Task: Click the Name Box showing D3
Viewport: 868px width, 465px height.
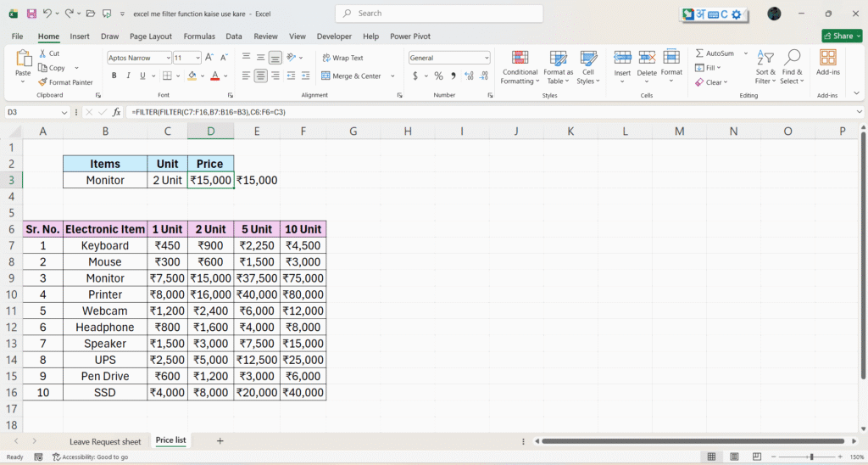Action: 36,112
